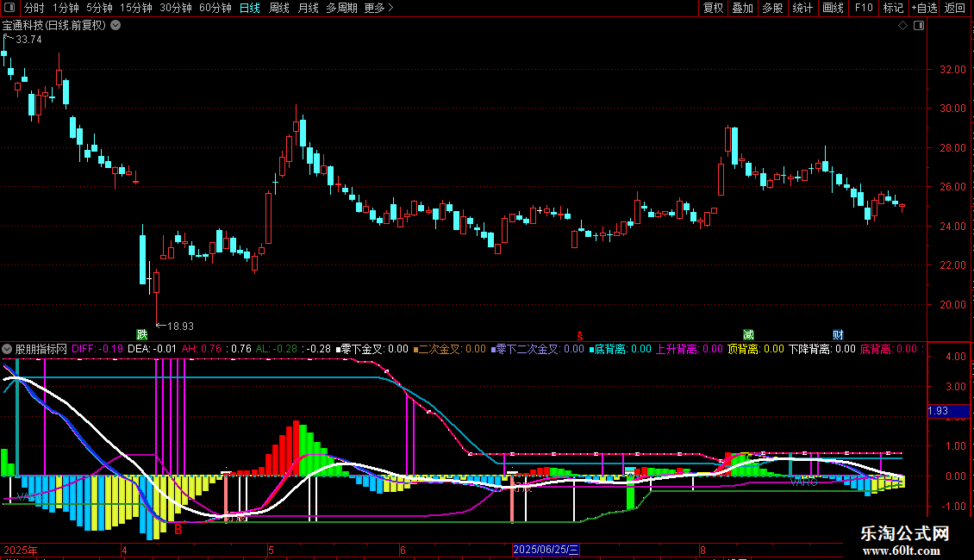Click the DEA: -0.01 indicator value
The width and height of the screenshot is (974, 560).
coord(153,350)
